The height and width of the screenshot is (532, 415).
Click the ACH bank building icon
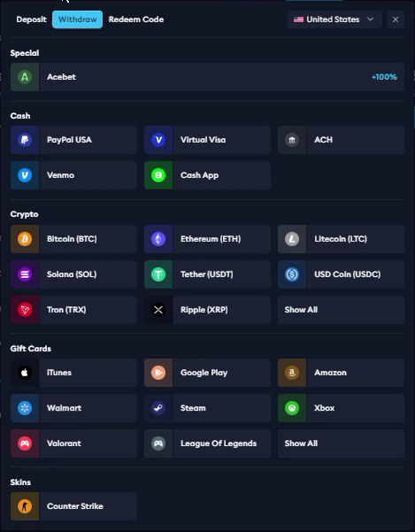292,140
